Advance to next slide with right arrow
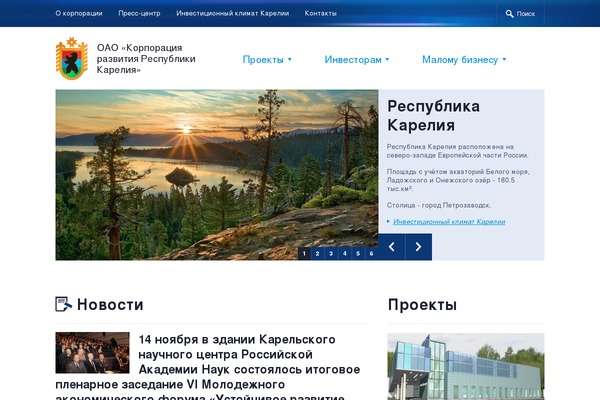Screen dimensions: 600x400 419,247
